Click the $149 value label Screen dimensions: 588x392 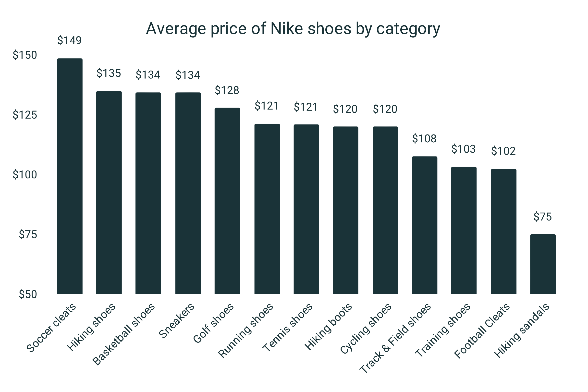click(x=70, y=40)
